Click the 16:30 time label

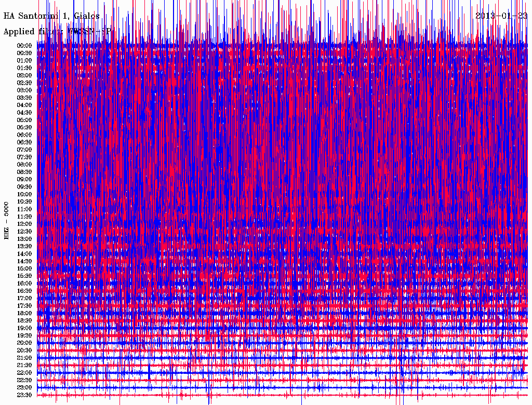24,291
